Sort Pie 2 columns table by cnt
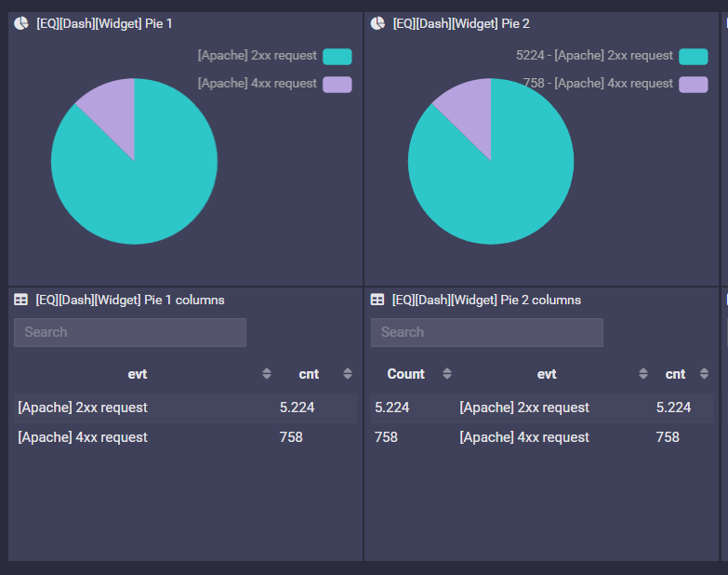This screenshot has width=728, height=575. coord(705,373)
